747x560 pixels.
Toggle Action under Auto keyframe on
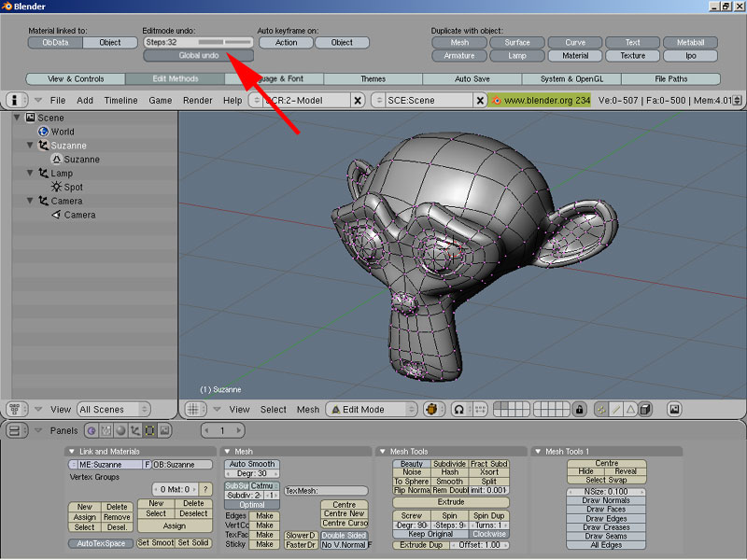286,42
